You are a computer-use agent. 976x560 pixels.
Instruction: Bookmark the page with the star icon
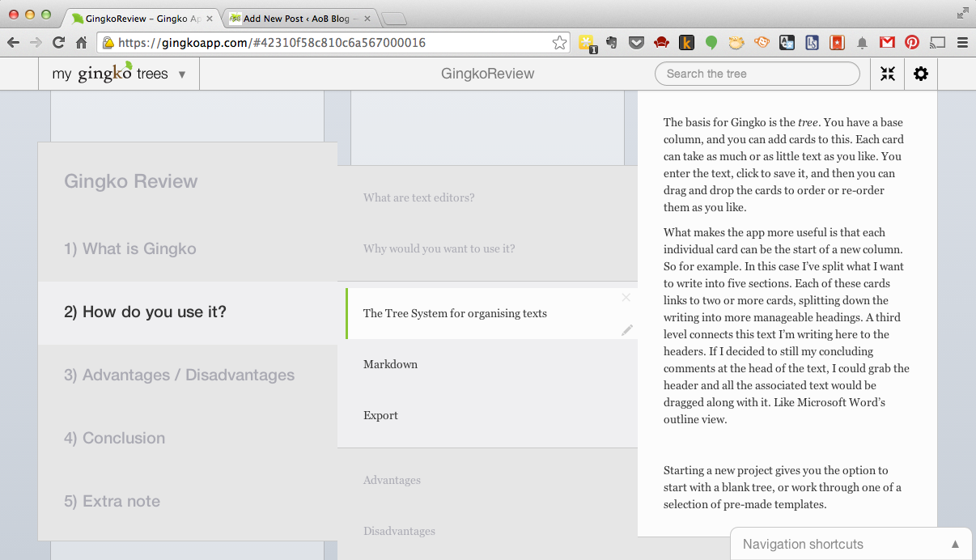pyautogui.click(x=559, y=41)
